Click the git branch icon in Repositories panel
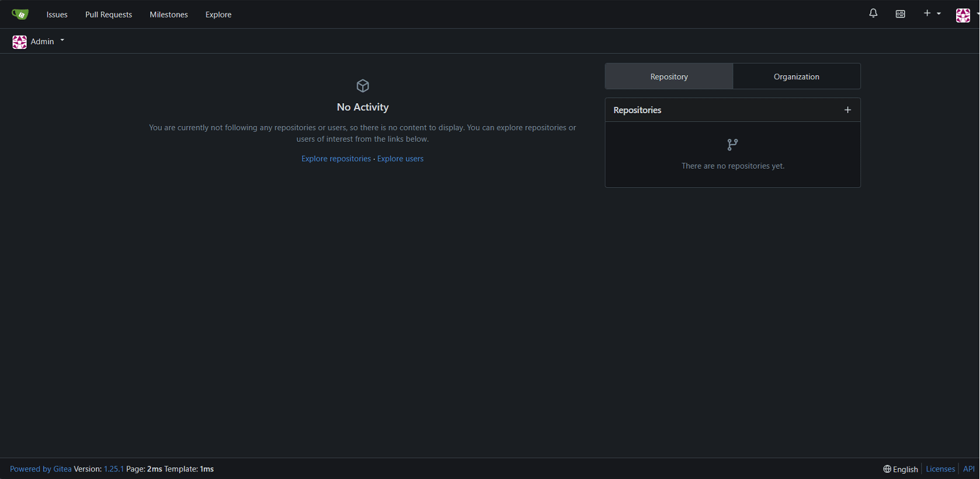Viewport: 980px width, 479px height. coord(732,145)
